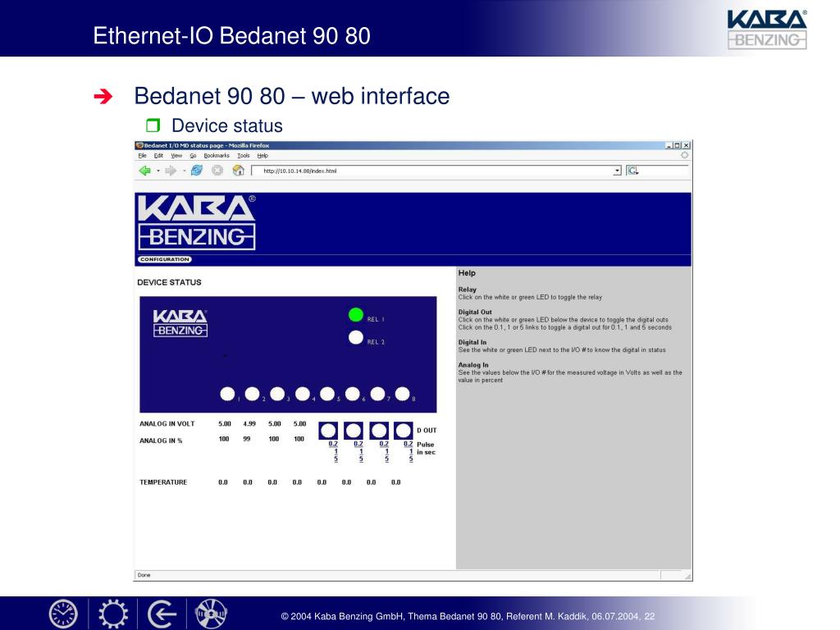This screenshot has height=630, width=840.
Task: Open the Tools menu
Action: coord(243,155)
